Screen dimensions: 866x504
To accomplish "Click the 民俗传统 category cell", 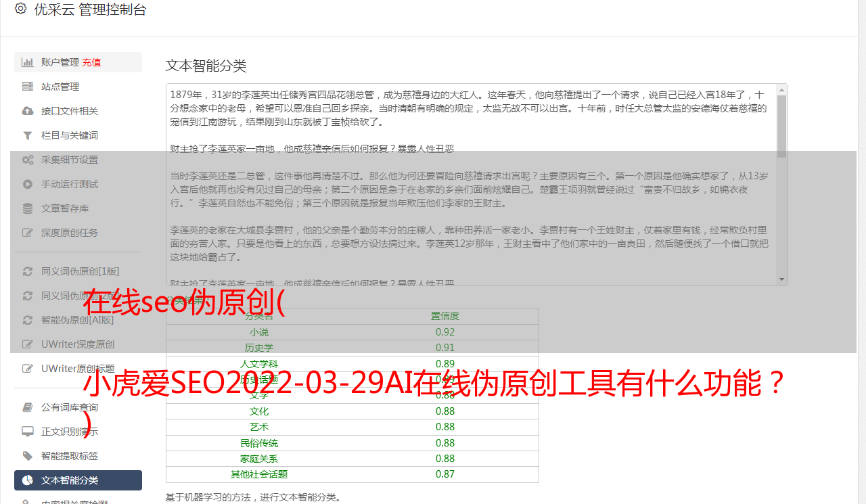I will [x=259, y=443].
